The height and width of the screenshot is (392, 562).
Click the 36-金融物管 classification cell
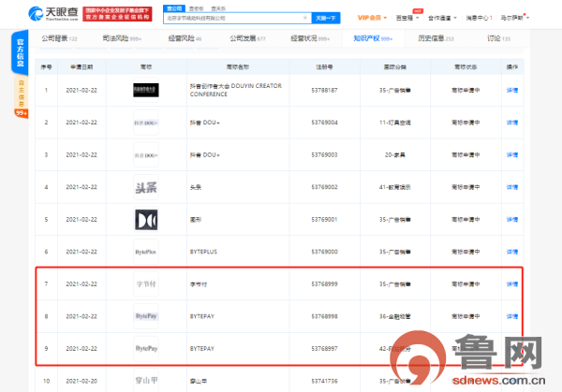pos(395,316)
